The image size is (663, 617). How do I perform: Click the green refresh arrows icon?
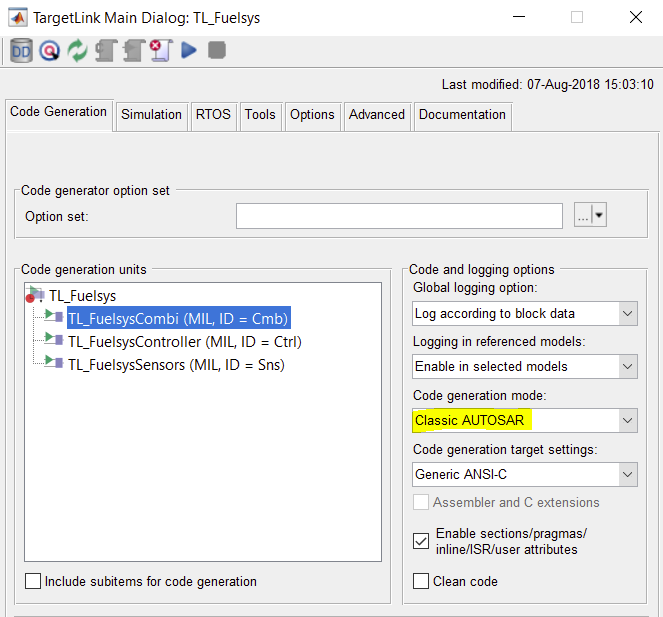coord(77,51)
